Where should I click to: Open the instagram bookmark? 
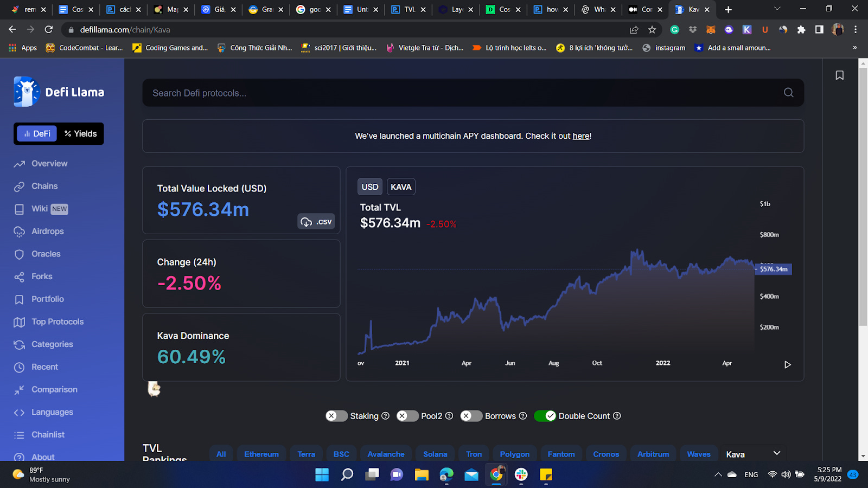[x=664, y=48]
